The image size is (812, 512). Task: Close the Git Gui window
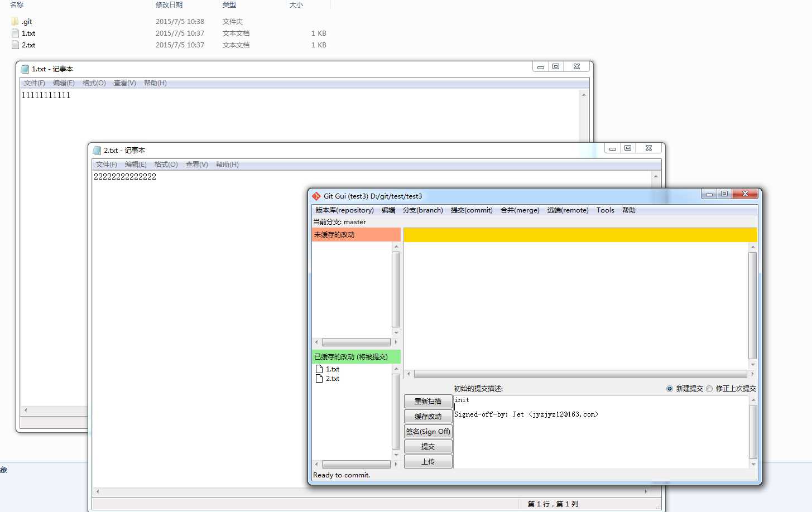(x=745, y=194)
